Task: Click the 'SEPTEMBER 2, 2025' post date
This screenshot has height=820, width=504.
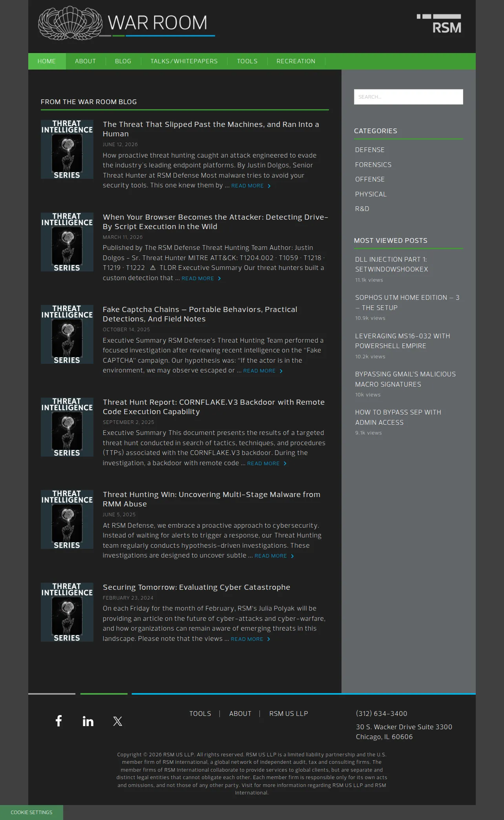Action: coord(128,422)
